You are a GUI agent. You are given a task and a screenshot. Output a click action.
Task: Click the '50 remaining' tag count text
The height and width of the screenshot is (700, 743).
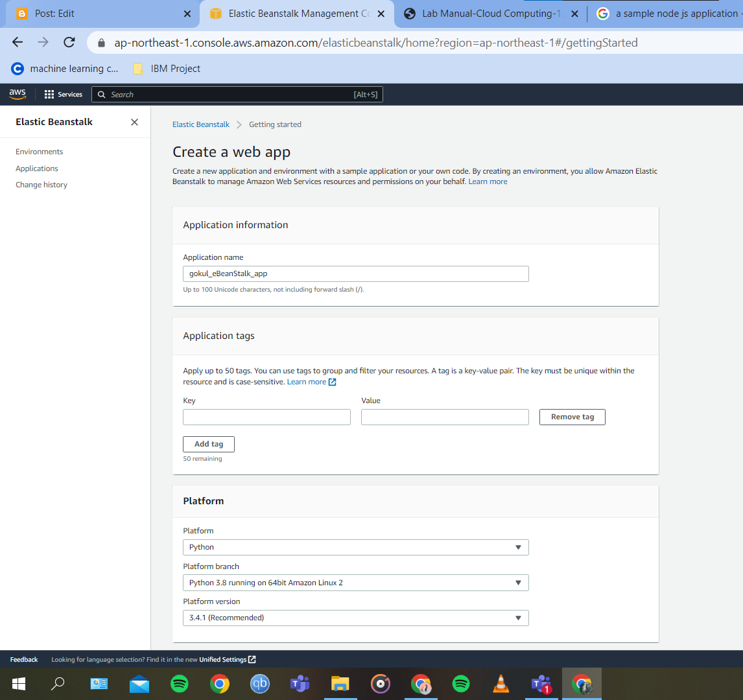click(x=202, y=458)
